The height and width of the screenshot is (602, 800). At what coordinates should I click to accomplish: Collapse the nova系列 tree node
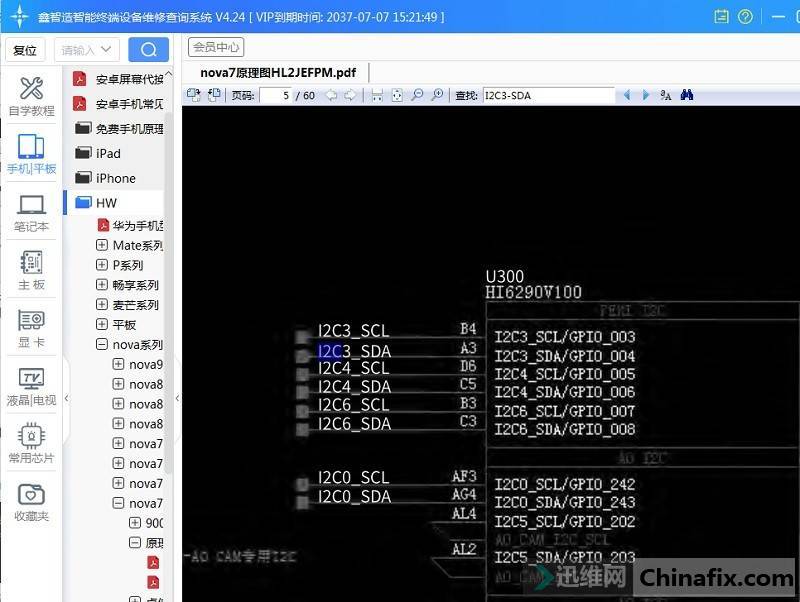102,345
